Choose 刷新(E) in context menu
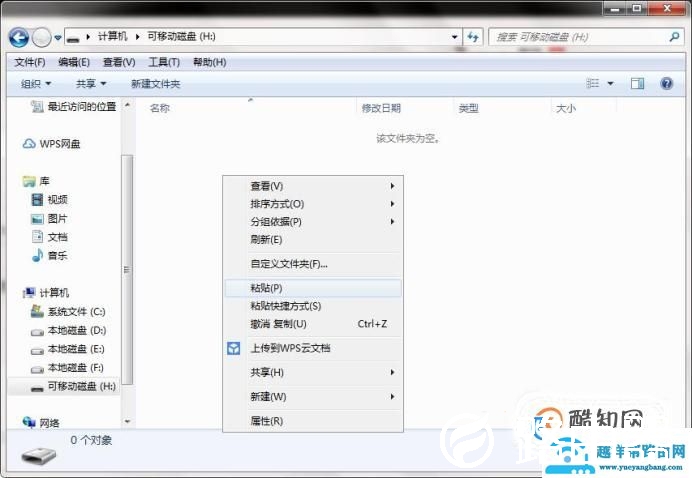Viewport: 692px width, 478px height. point(313,240)
